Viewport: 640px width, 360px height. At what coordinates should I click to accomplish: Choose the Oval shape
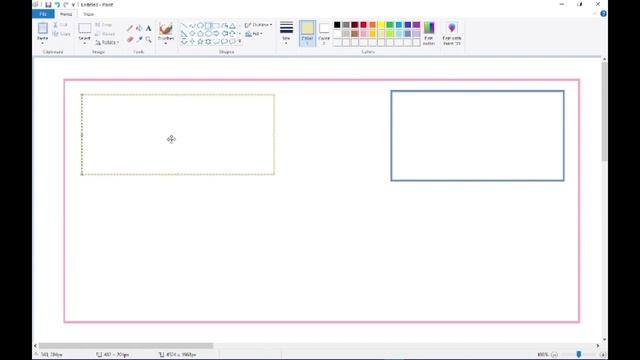coord(200,26)
